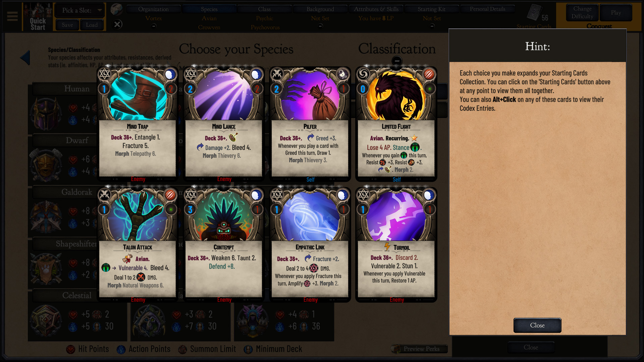This screenshot has width=644, height=362.
Task: Select the Limited Flight card
Action: tap(396, 124)
